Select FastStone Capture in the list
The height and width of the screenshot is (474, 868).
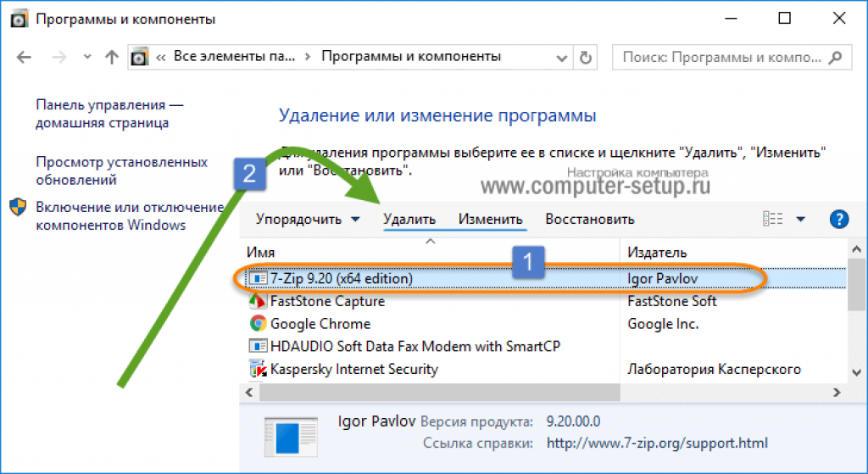coord(327,301)
